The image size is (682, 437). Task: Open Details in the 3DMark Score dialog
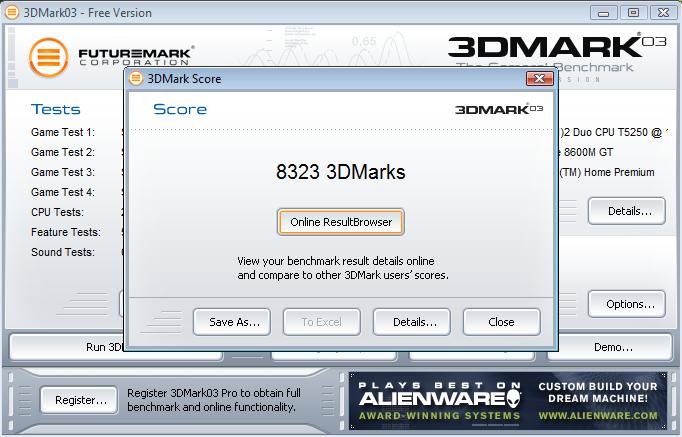click(411, 322)
